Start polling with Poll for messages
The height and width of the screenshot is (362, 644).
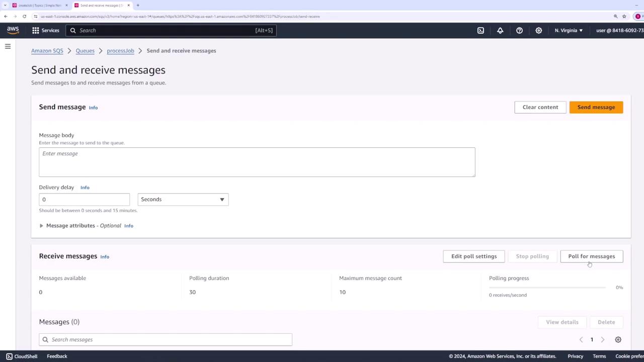click(x=591, y=256)
